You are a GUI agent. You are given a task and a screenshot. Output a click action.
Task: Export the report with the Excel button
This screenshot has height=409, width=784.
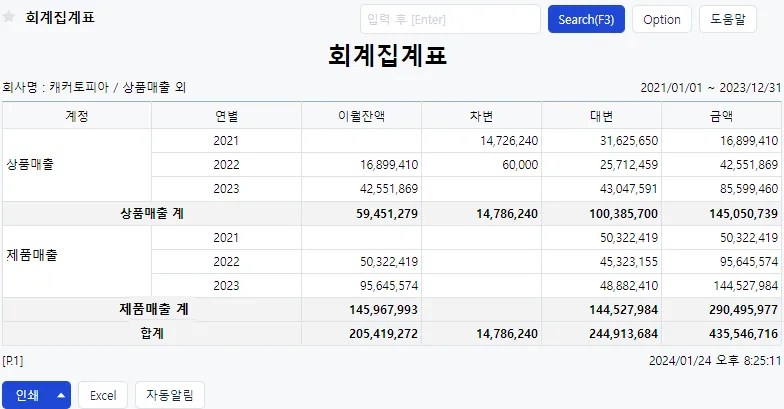(103, 395)
